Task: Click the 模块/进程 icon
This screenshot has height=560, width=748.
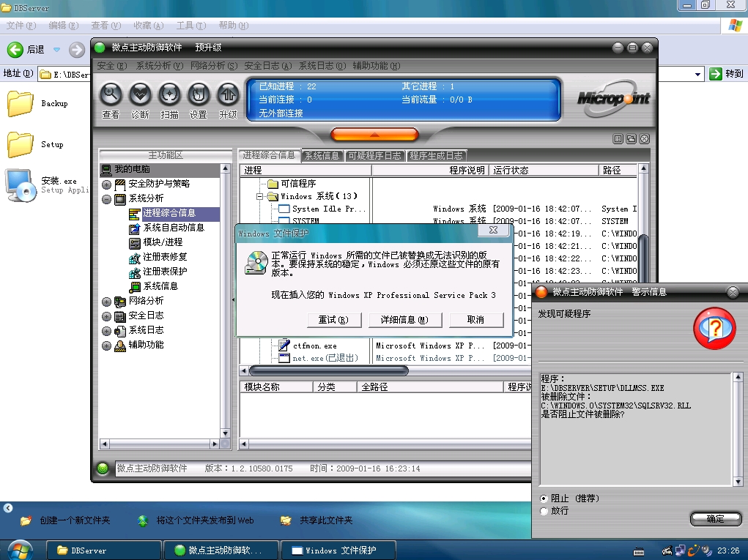Action: (x=135, y=243)
